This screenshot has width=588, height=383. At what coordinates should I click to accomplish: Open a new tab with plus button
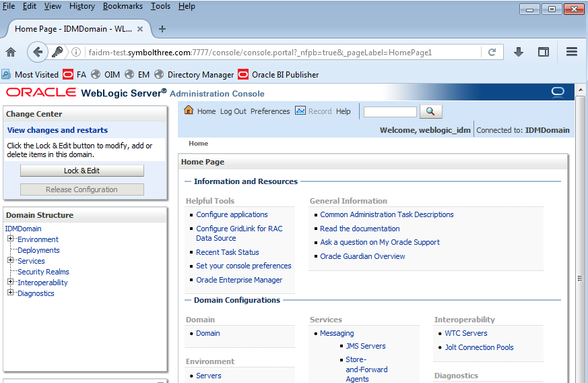162,29
